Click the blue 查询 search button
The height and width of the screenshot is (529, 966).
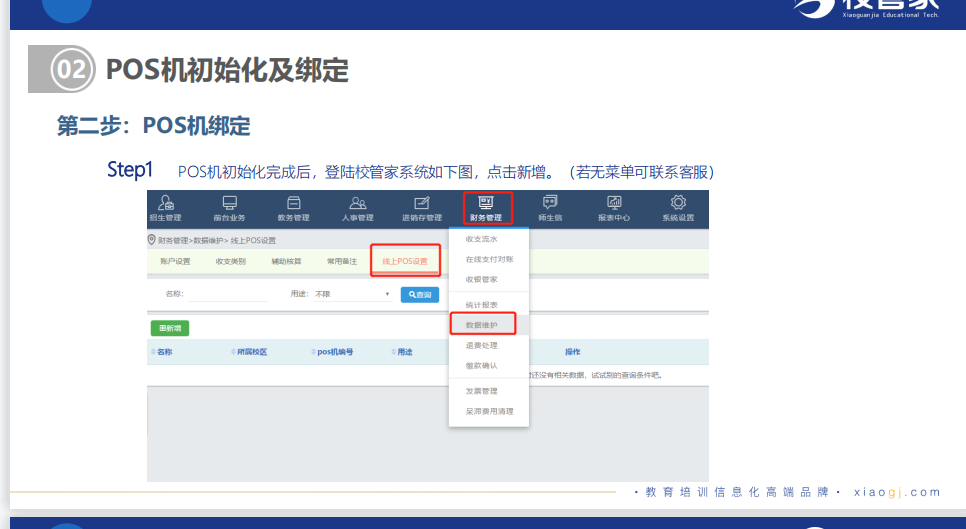point(420,294)
